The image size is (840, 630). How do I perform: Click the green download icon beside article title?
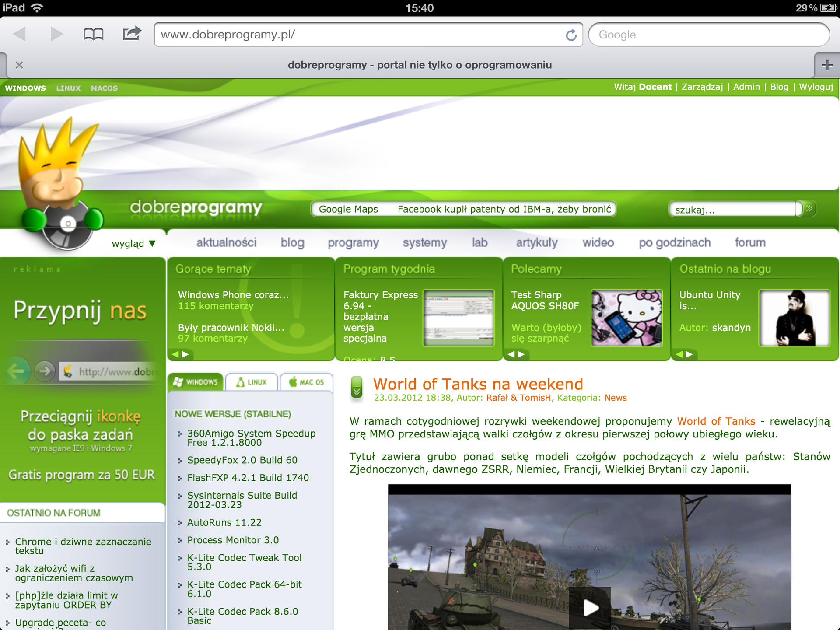click(x=357, y=388)
